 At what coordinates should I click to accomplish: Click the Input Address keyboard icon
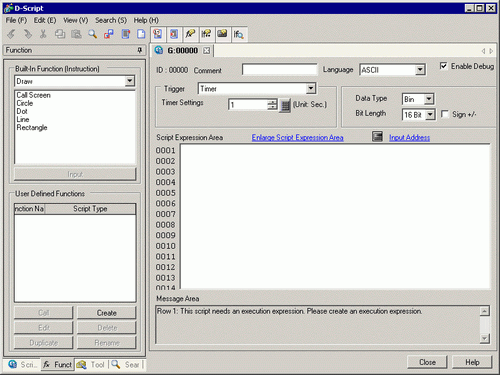(x=377, y=136)
